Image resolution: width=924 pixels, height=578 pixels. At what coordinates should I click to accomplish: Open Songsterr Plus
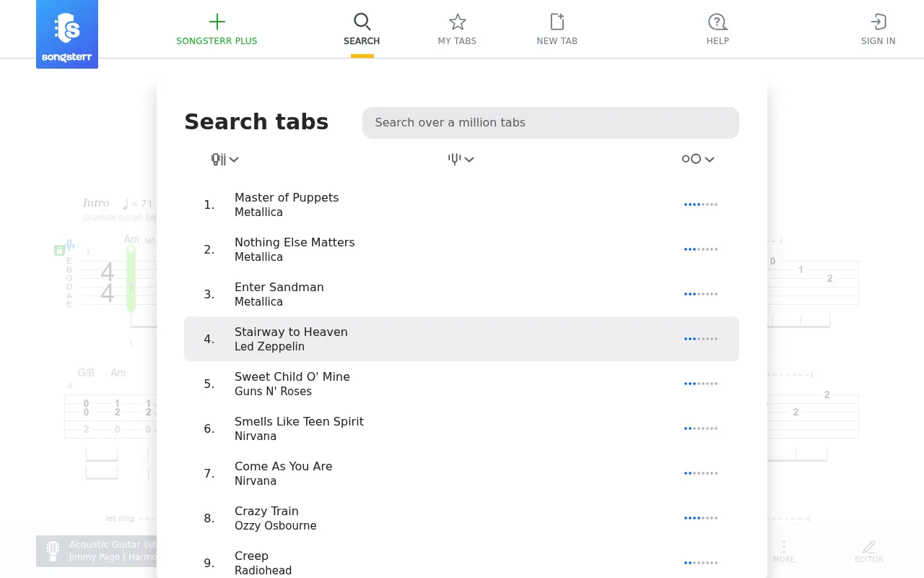[x=217, y=30]
